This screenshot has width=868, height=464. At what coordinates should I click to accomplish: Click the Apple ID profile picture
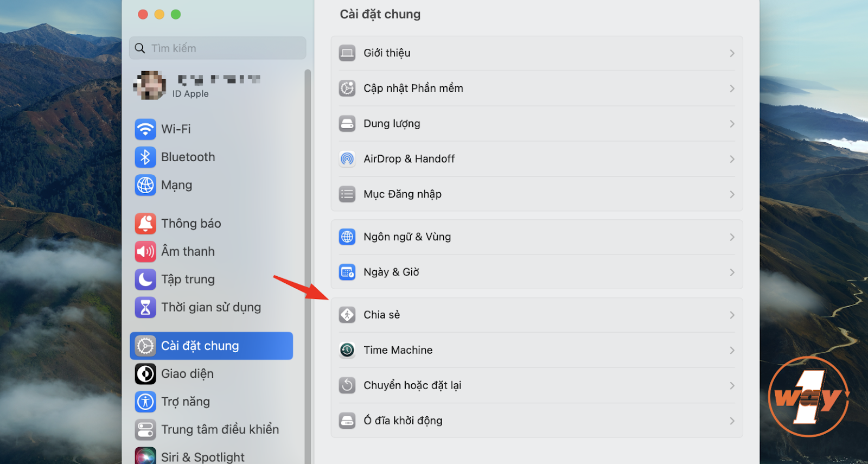150,85
